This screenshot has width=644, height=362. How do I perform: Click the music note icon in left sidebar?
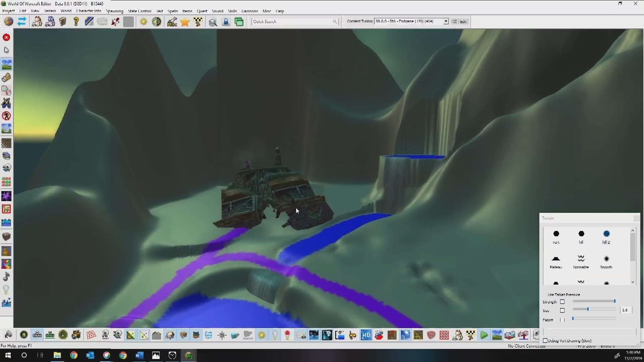(6, 277)
